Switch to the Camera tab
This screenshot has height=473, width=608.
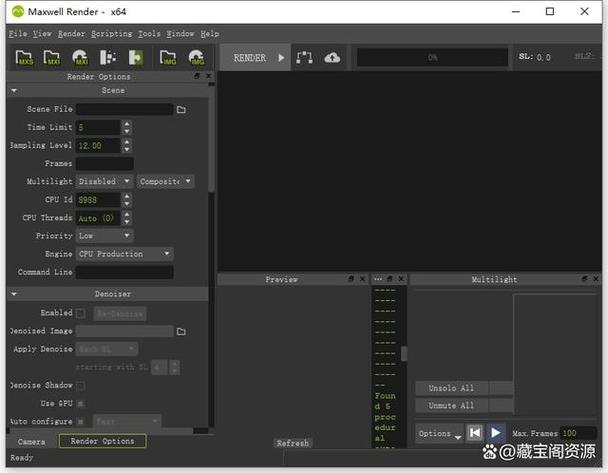31,442
